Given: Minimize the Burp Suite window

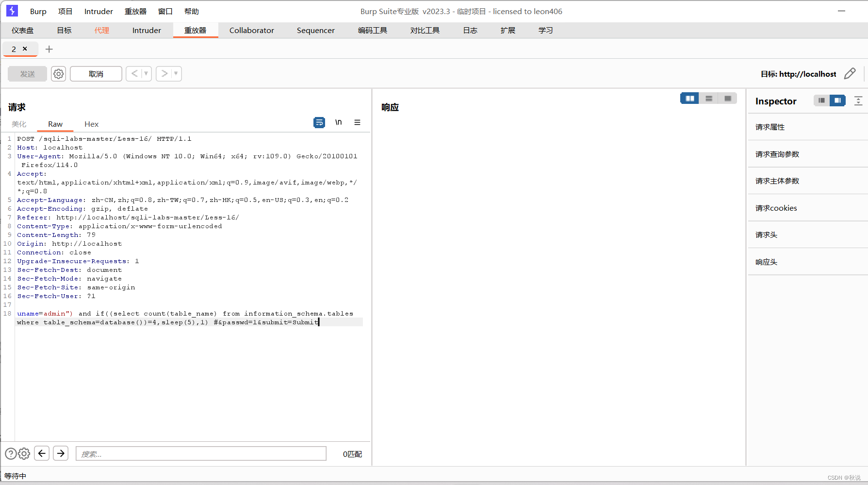Looking at the screenshot, I should pos(842,11).
